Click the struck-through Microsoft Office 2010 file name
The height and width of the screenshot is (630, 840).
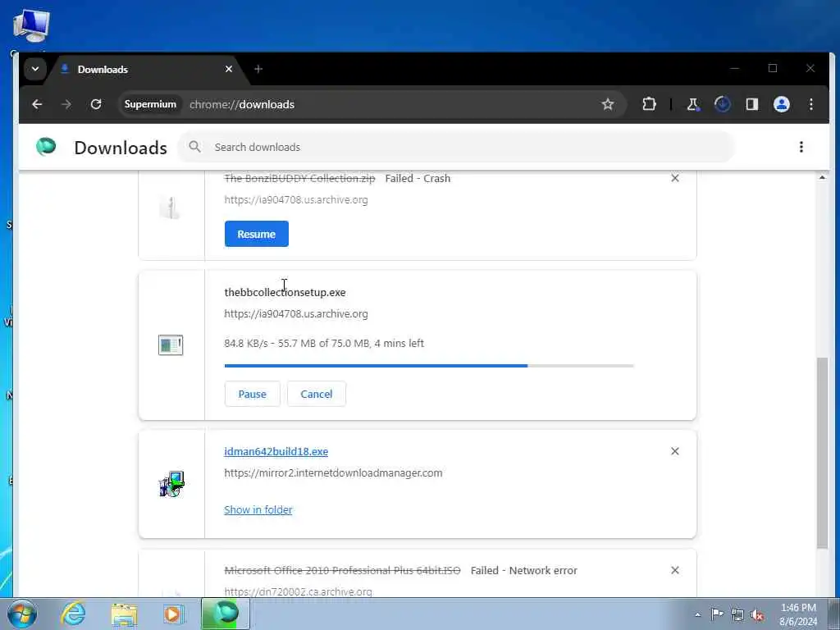tap(342, 571)
